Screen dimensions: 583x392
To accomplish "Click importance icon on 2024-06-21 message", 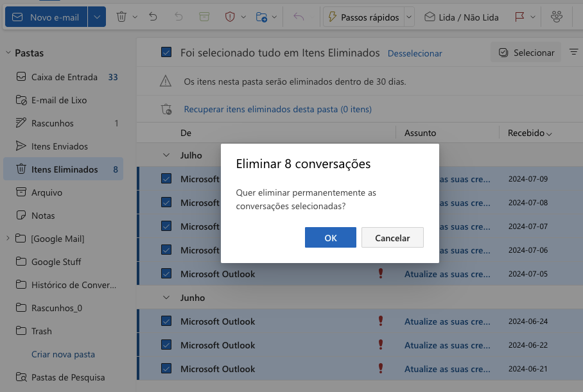I will coord(381,369).
